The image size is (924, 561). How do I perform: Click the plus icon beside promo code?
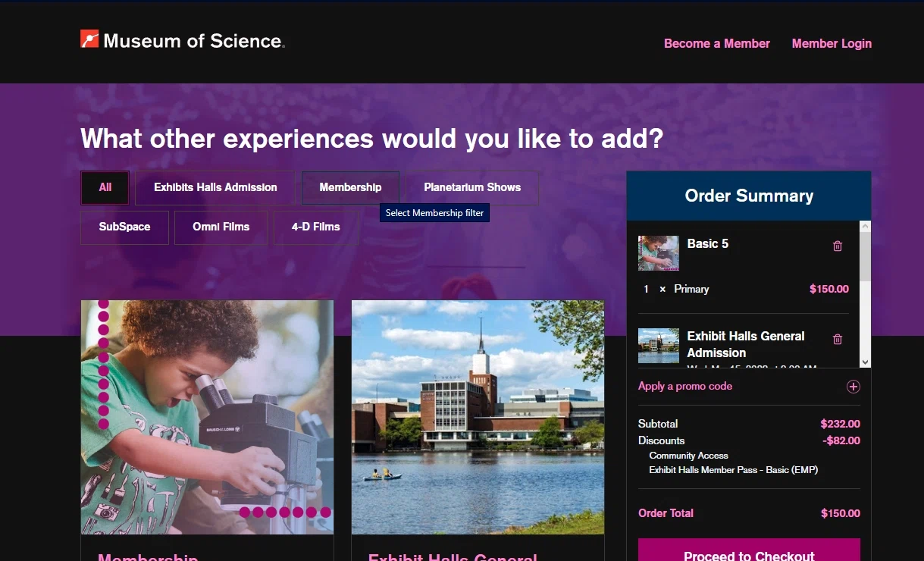click(854, 387)
